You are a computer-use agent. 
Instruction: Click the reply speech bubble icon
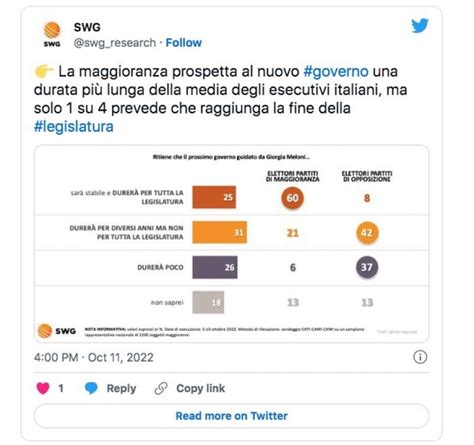tap(91, 388)
